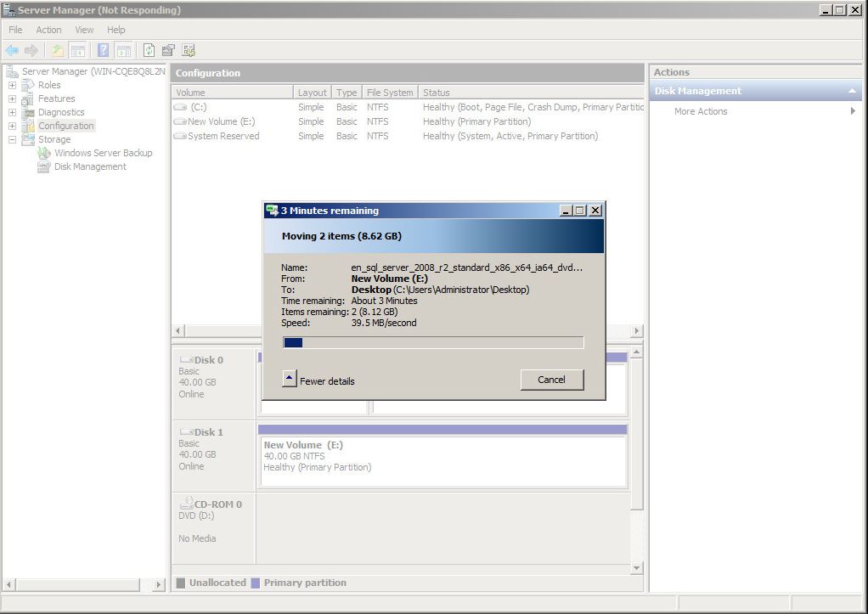Click the Diagnostics tree icon
Viewport: 868px width, 614px height.
[28, 112]
